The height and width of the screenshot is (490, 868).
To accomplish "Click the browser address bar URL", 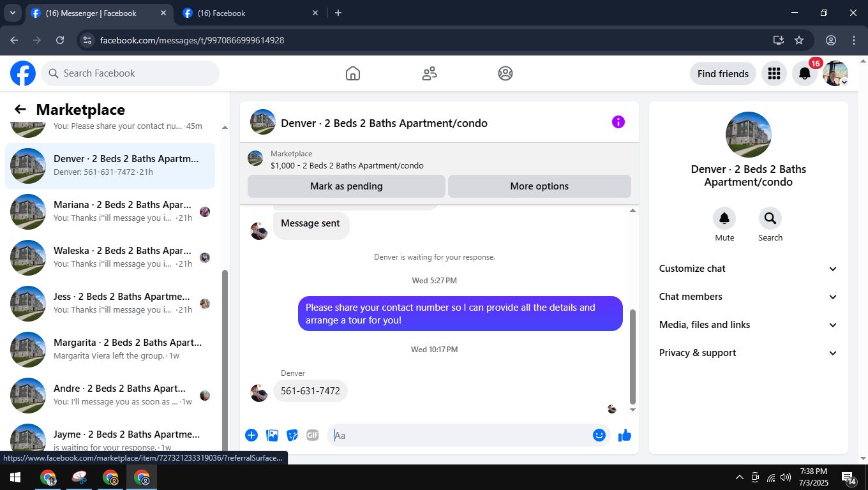I will tap(192, 40).
